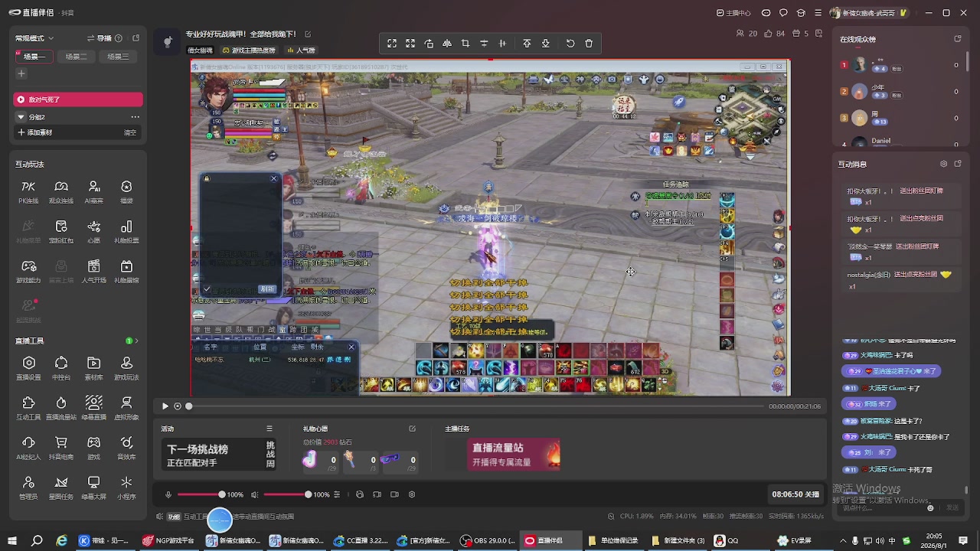Expand the 常规模式 mode dropdown
The image size is (980, 551).
pos(34,38)
